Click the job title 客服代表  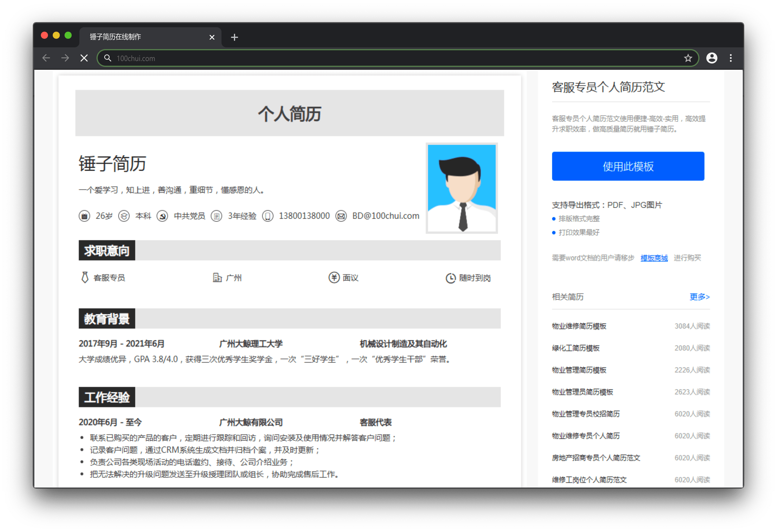375,423
